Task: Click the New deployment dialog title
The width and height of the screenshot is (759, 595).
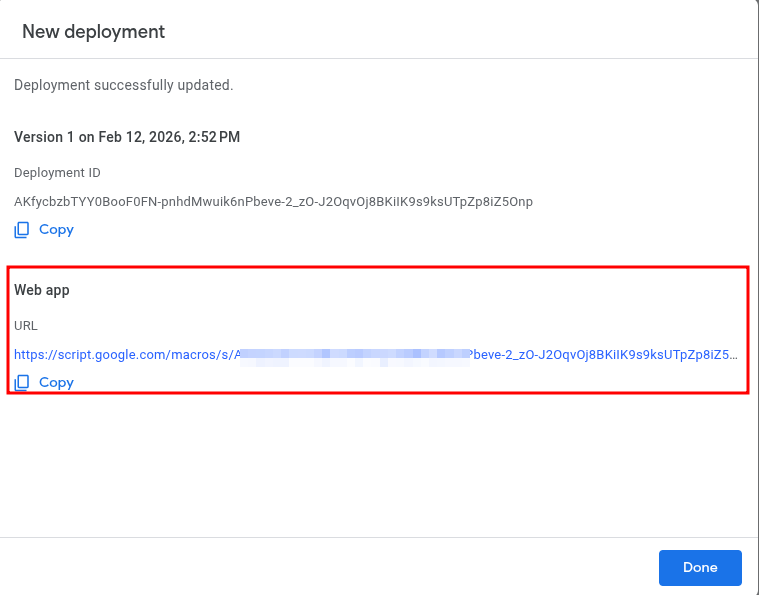Action: [x=94, y=32]
